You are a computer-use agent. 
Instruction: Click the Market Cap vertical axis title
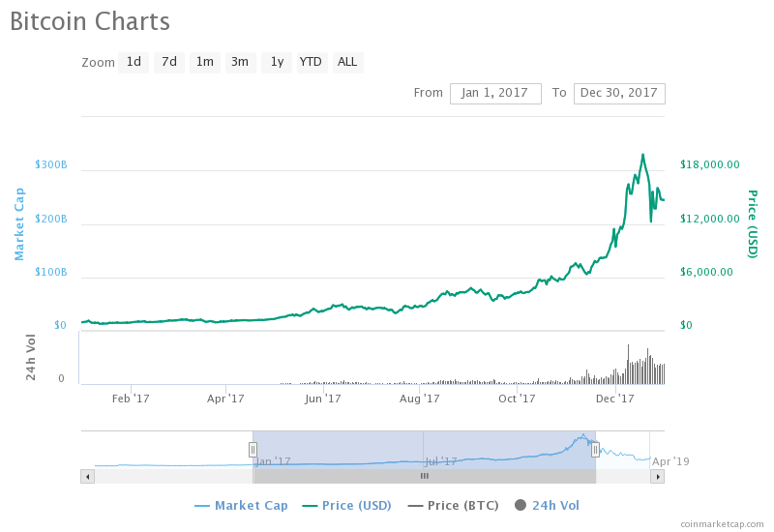18,224
